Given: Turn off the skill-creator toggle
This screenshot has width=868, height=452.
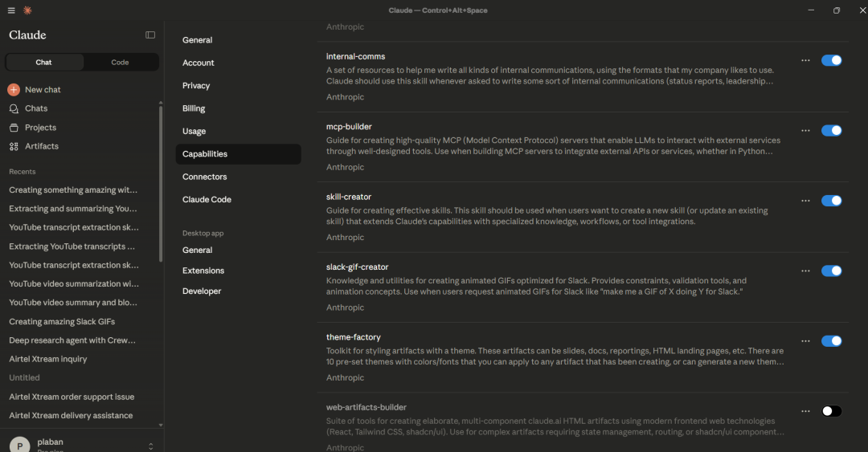Looking at the screenshot, I should pos(832,201).
